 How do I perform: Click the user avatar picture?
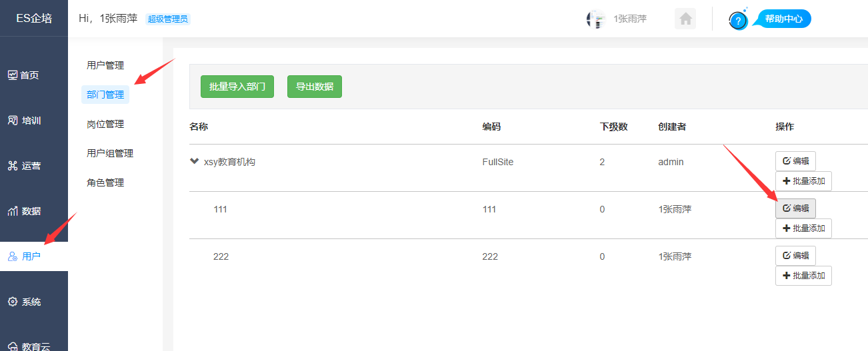pyautogui.click(x=595, y=19)
